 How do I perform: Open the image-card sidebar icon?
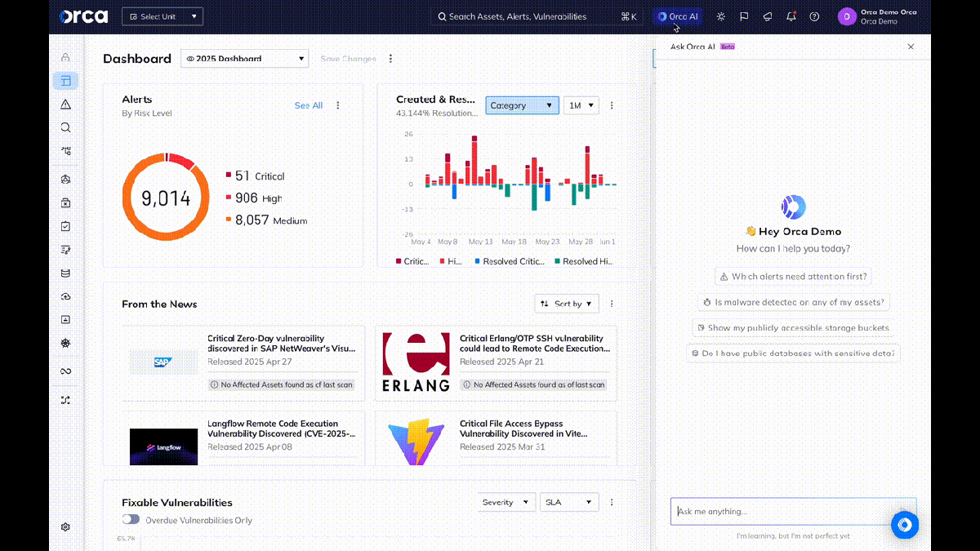(65, 320)
